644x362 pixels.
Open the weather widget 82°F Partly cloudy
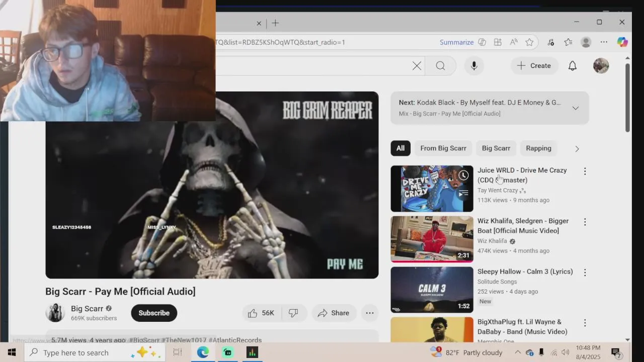click(x=466, y=352)
